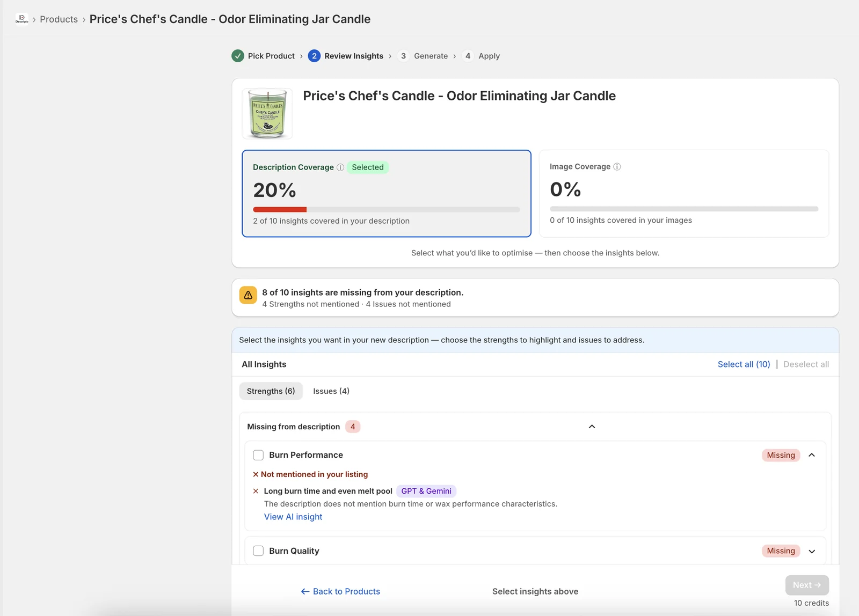
Task: Tick the Burn Performance checkbox
Action: click(258, 455)
